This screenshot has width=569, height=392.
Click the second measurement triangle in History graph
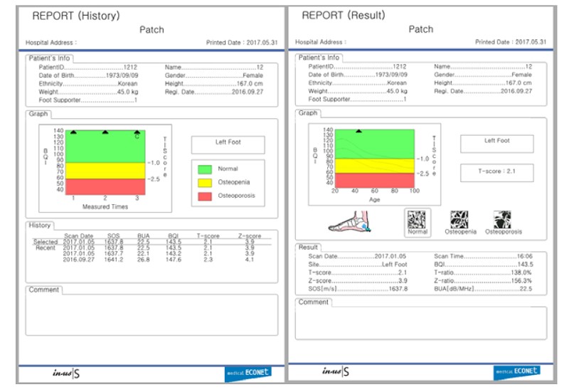click(105, 132)
